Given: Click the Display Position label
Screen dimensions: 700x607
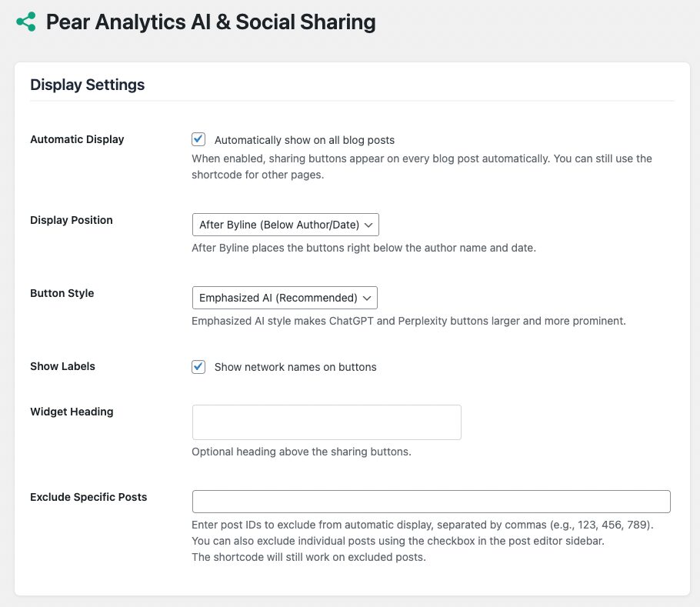Looking at the screenshot, I should (71, 220).
